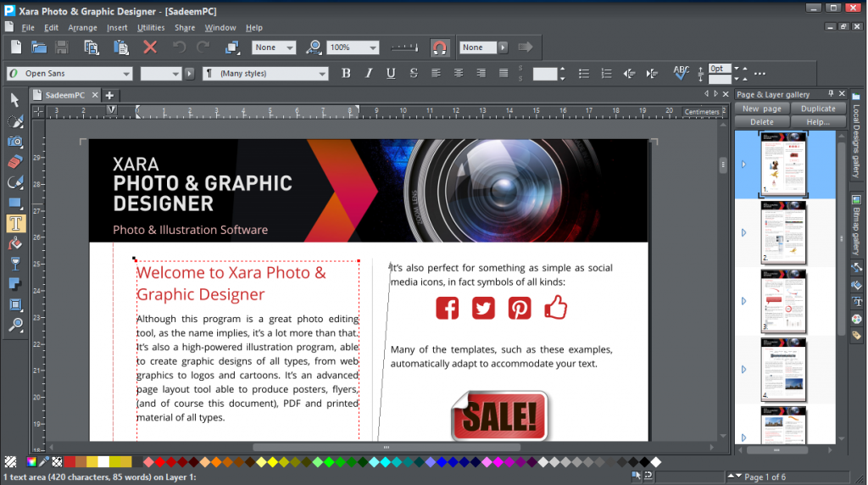Open the 100% zoom dropdown
The image size is (868, 485).
click(x=373, y=47)
